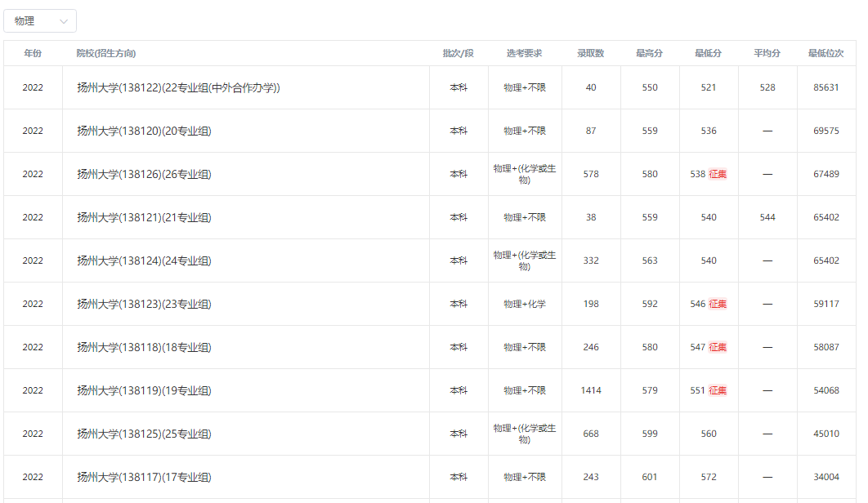
Task: Open 扬州大学(138125)(25专业组) link
Action: (144, 434)
